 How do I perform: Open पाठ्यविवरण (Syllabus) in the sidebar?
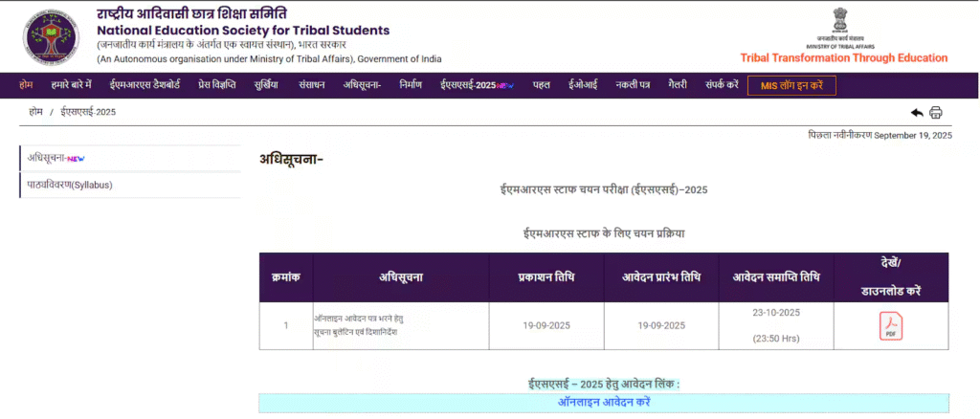pyautogui.click(x=70, y=185)
